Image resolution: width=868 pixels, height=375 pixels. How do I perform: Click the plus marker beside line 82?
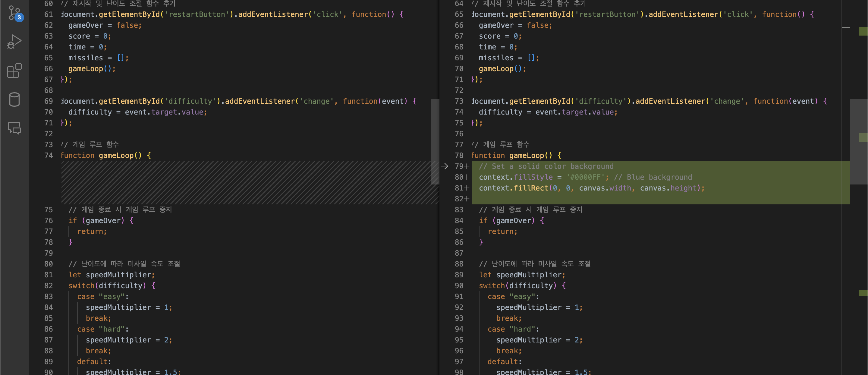(467, 199)
